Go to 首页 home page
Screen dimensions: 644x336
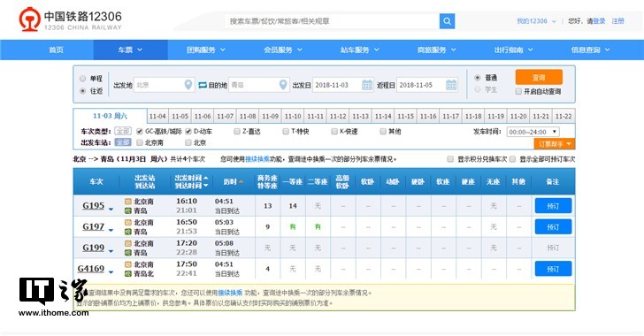click(57, 50)
